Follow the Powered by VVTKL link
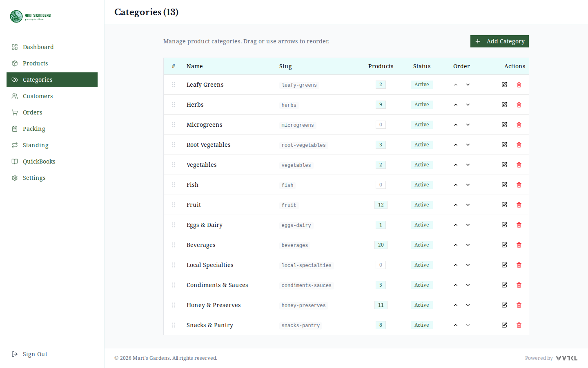This screenshot has height=368, width=588. coord(551,358)
